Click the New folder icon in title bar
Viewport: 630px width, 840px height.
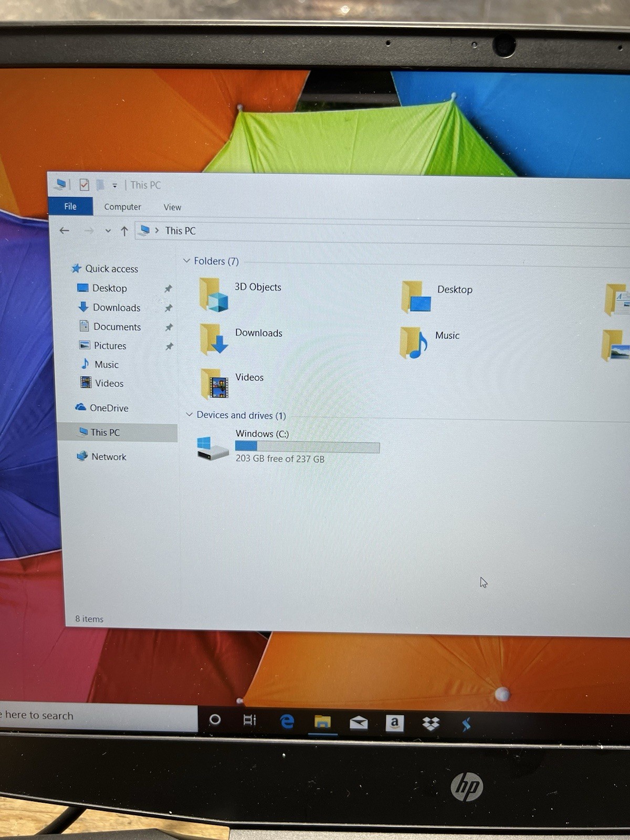coord(100,185)
